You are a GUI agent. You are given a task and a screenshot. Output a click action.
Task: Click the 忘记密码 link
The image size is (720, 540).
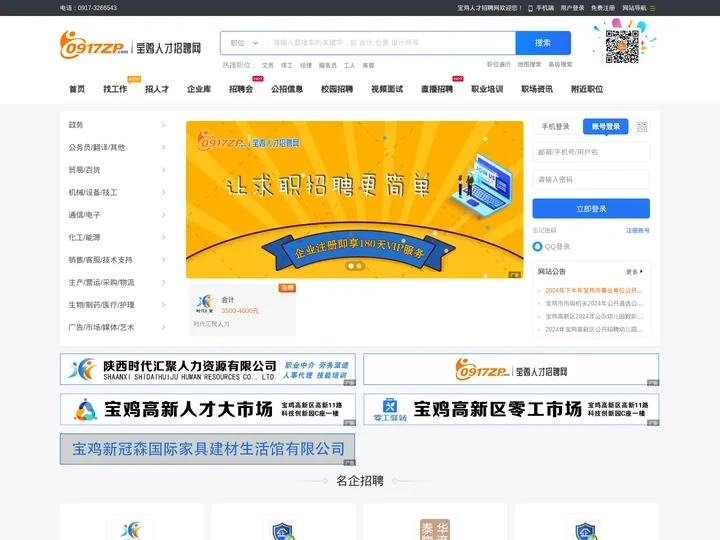pyautogui.click(x=545, y=231)
